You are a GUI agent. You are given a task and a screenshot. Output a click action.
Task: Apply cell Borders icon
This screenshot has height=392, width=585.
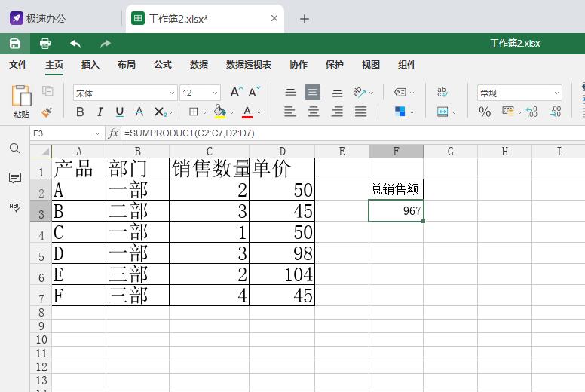[x=193, y=112]
